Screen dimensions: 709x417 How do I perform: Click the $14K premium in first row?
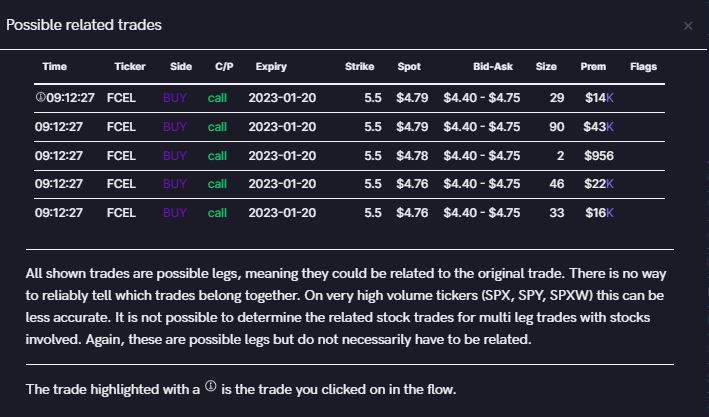[599, 98]
